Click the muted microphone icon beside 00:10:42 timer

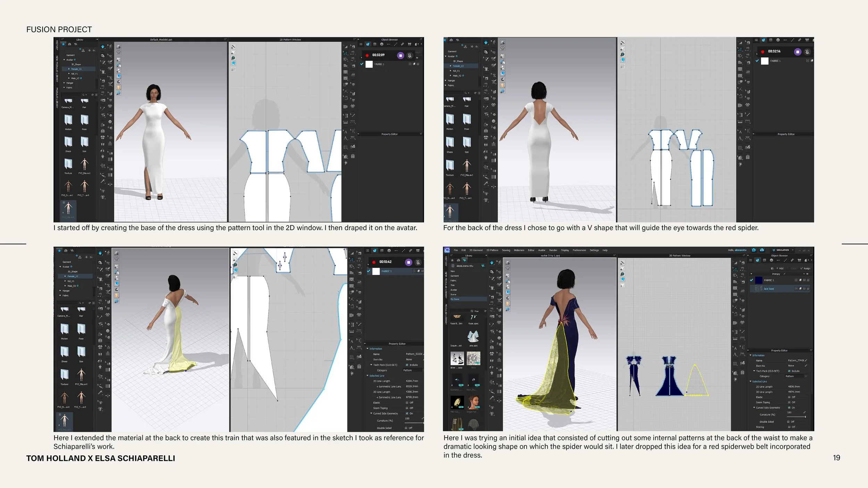click(418, 262)
